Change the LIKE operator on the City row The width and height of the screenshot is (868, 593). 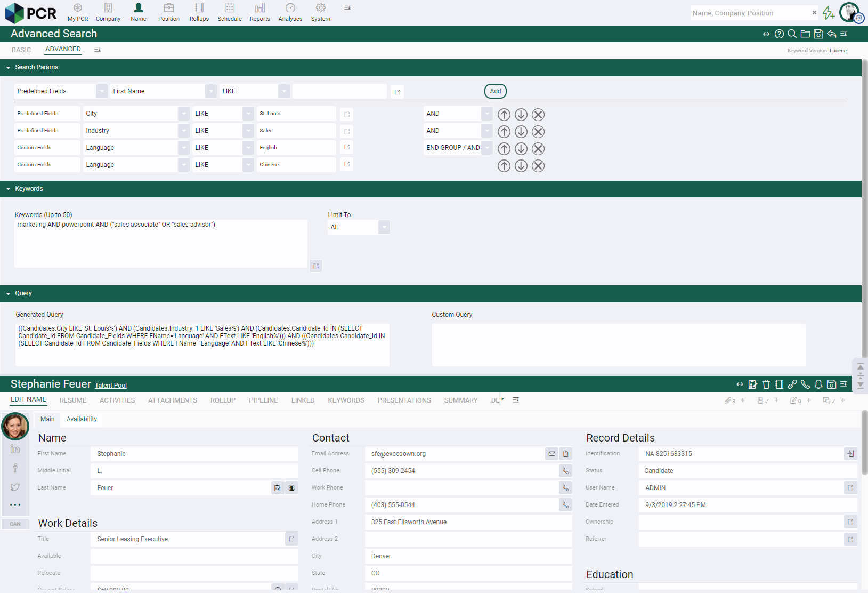coord(248,113)
